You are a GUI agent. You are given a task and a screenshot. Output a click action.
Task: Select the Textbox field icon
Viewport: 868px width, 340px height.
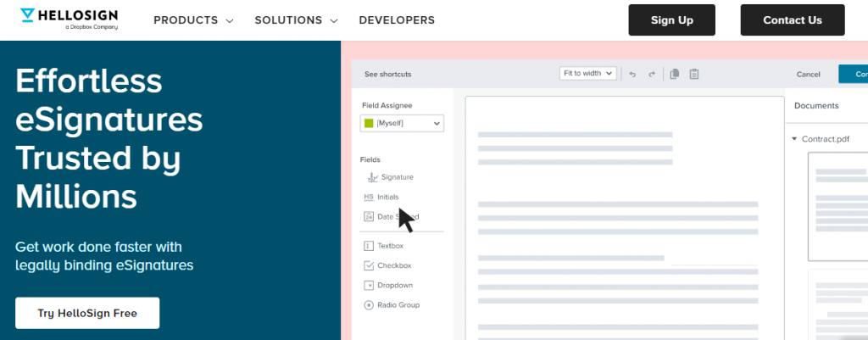[369, 246]
